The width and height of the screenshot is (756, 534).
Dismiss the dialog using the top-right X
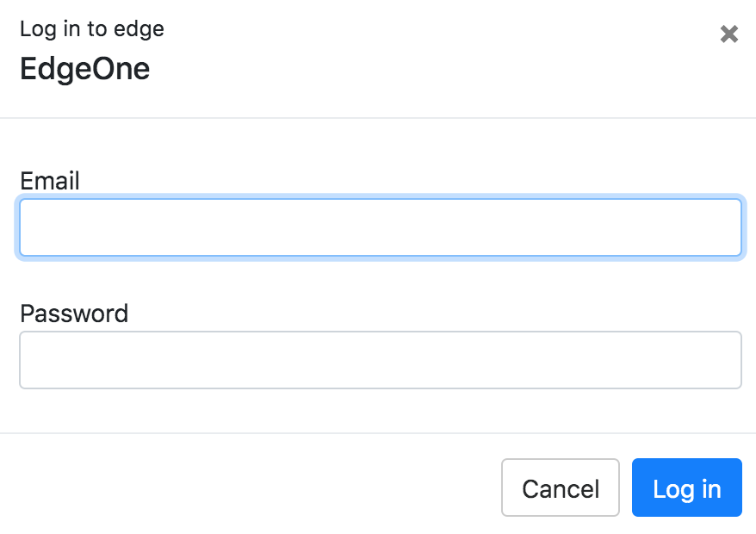pyautogui.click(x=728, y=34)
